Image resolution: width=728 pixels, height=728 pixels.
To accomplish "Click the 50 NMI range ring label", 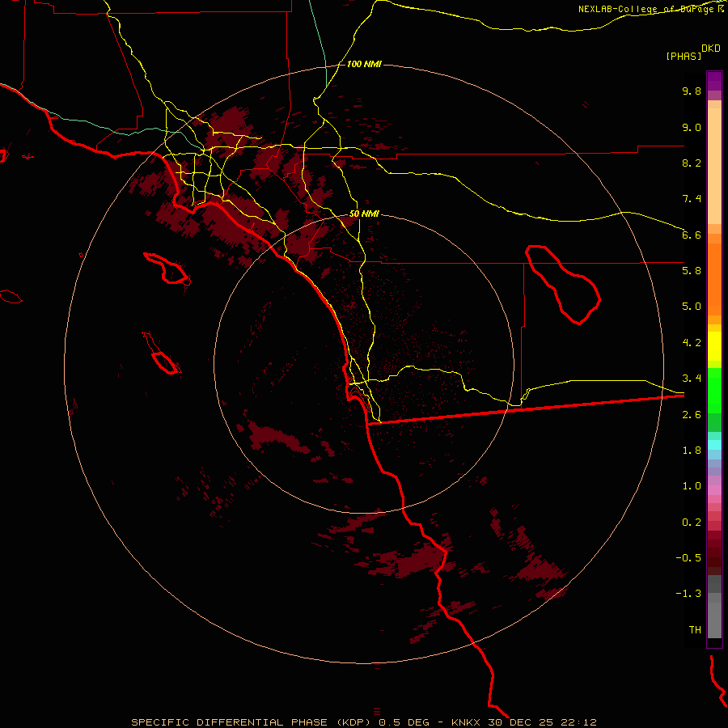I will pos(364,214).
